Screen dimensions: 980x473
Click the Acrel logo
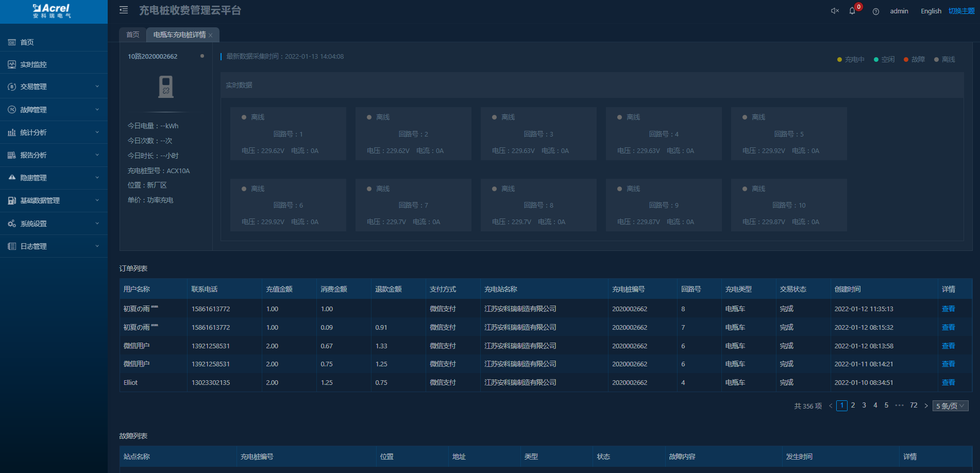pyautogui.click(x=52, y=11)
